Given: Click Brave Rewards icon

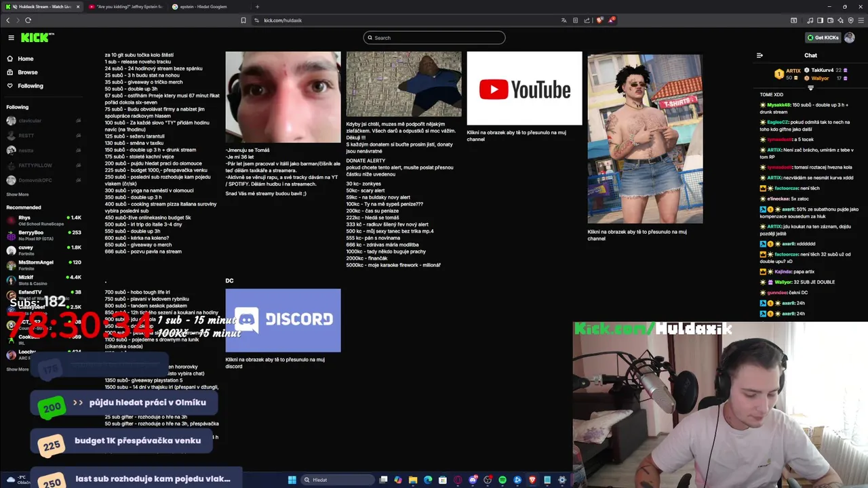Looking at the screenshot, I should click(612, 20).
